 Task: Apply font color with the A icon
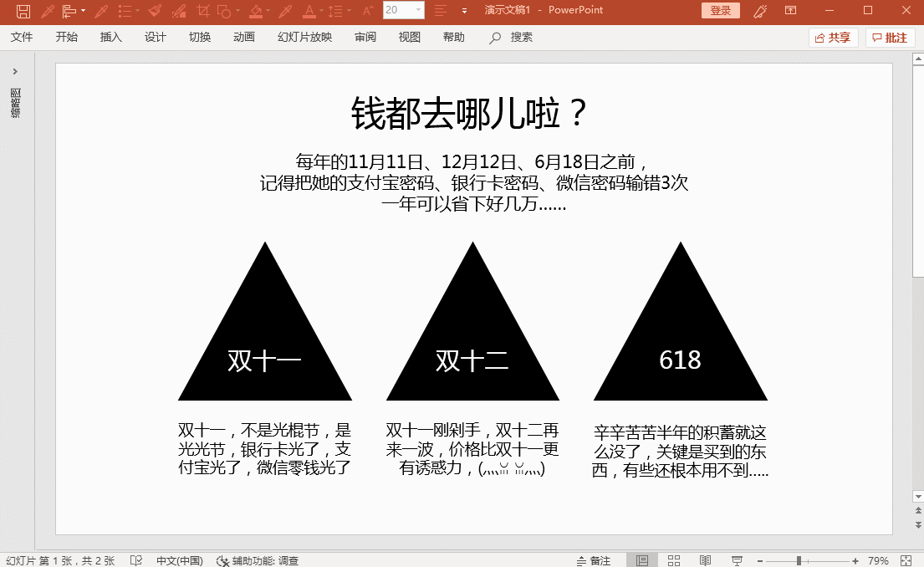pos(309,11)
